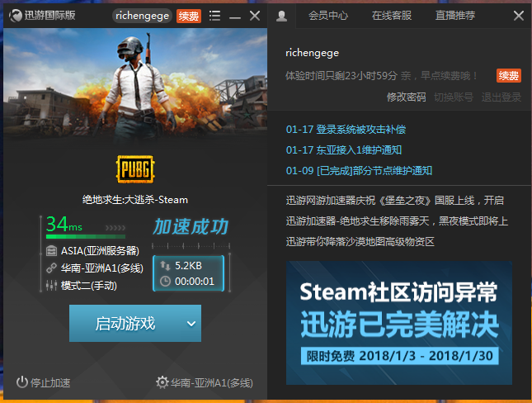Screen dimensions: 532x403
Task: Click the clock icon by 00:00:01
Action: click(165, 282)
